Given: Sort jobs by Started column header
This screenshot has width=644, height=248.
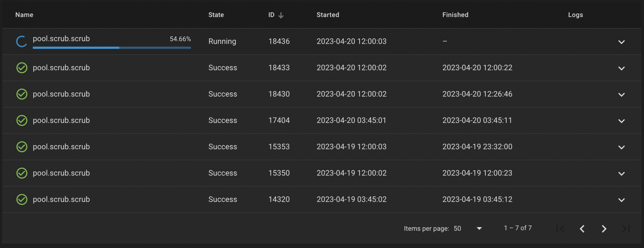Looking at the screenshot, I should pos(328,15).
